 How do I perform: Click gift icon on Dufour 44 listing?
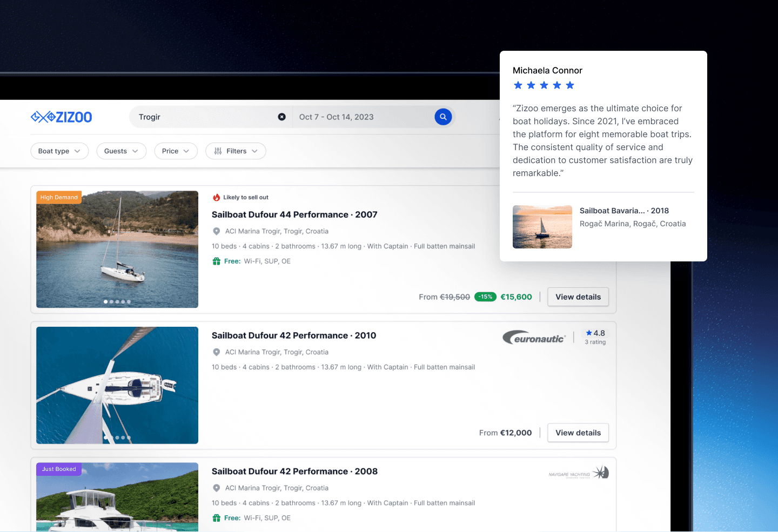(216, 261)
